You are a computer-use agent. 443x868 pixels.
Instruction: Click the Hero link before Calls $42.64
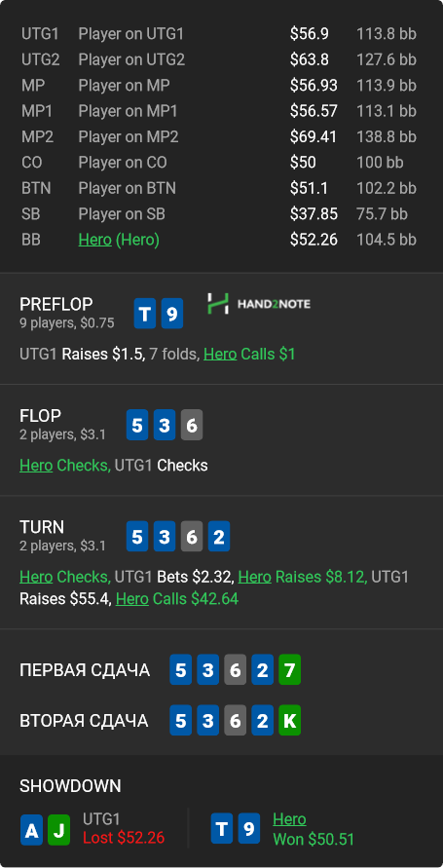[132, 599]
